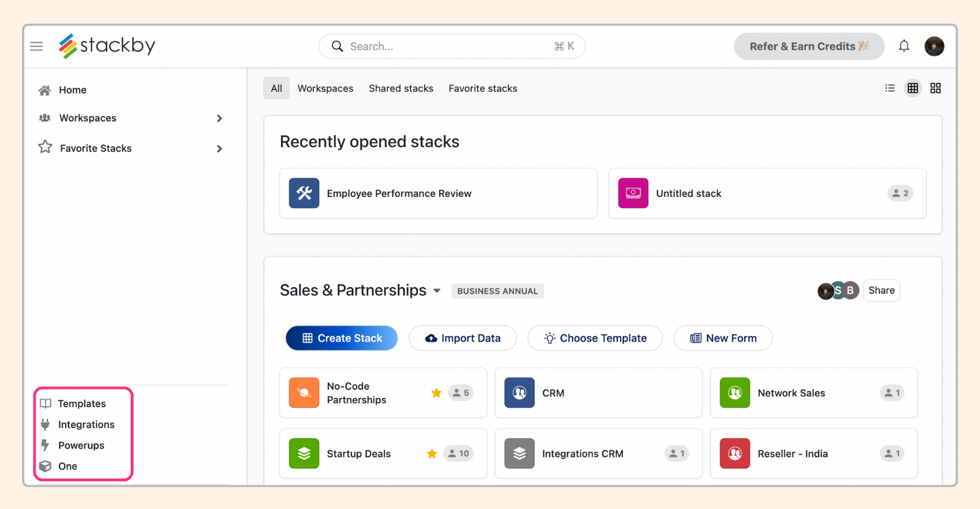Click the Startup Deals green layers icon

pyautogui.click(x=304, y=454)
